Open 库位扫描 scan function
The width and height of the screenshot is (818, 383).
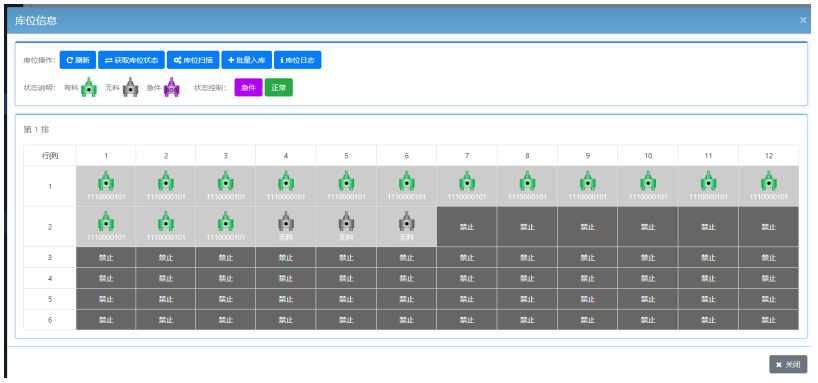pyautogui.click(x=193, y=60)
